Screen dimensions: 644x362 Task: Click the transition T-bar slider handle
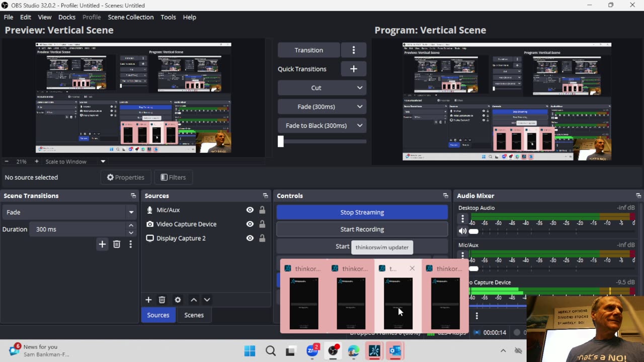click(x=281, y=142)
